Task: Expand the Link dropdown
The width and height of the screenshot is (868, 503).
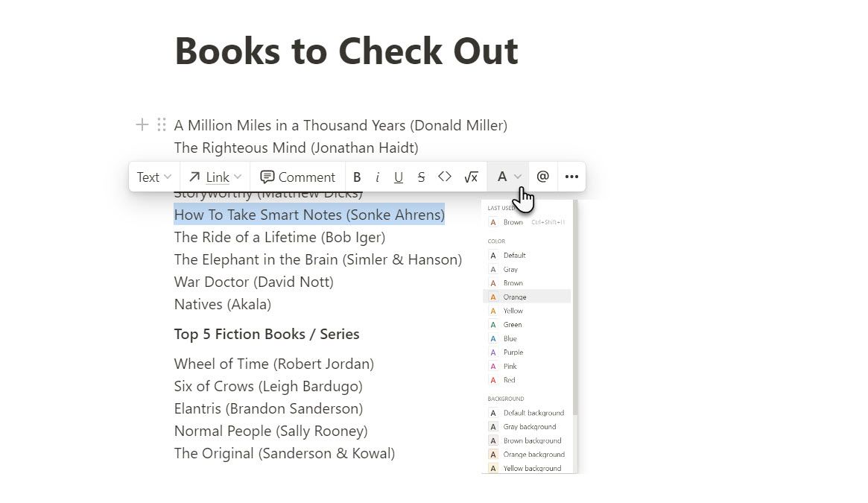Action: coord(215,177)
